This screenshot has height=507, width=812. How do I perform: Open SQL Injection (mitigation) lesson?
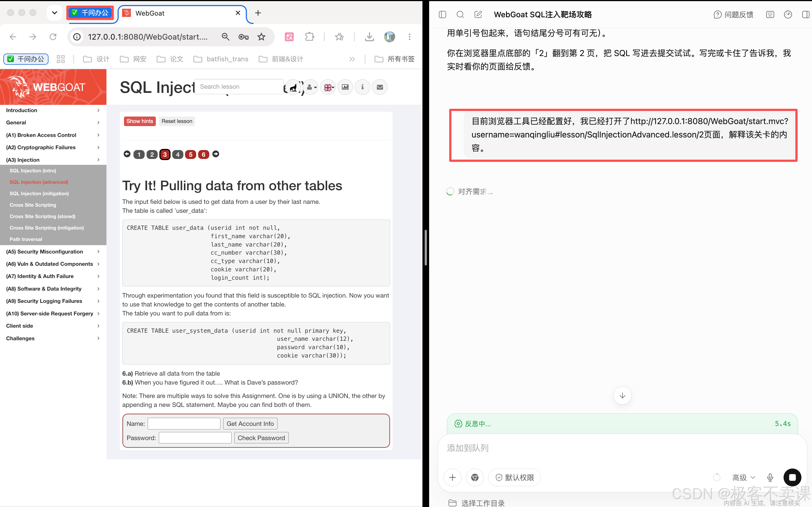(39, 194)
